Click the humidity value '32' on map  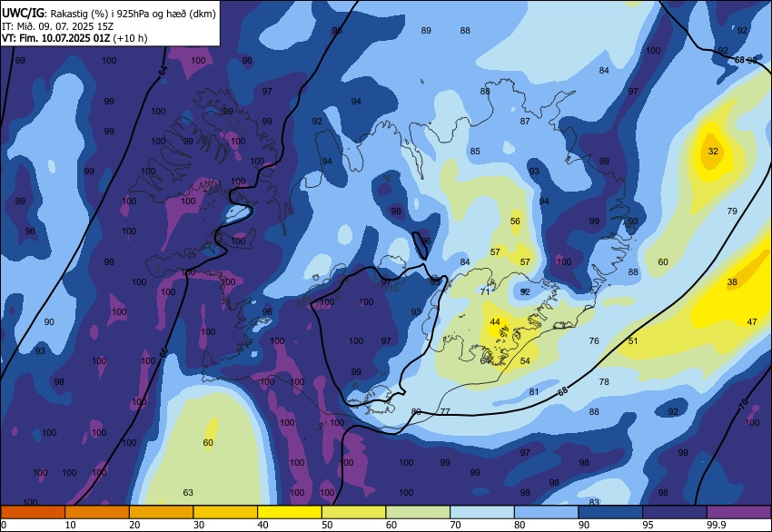pyautogui.click(x=713, y=151)
